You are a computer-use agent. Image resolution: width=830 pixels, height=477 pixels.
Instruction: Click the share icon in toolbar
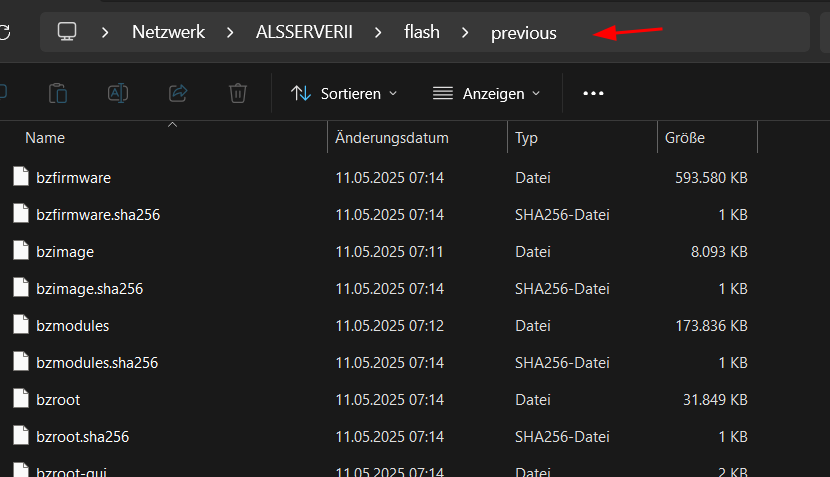click(178, 93)
